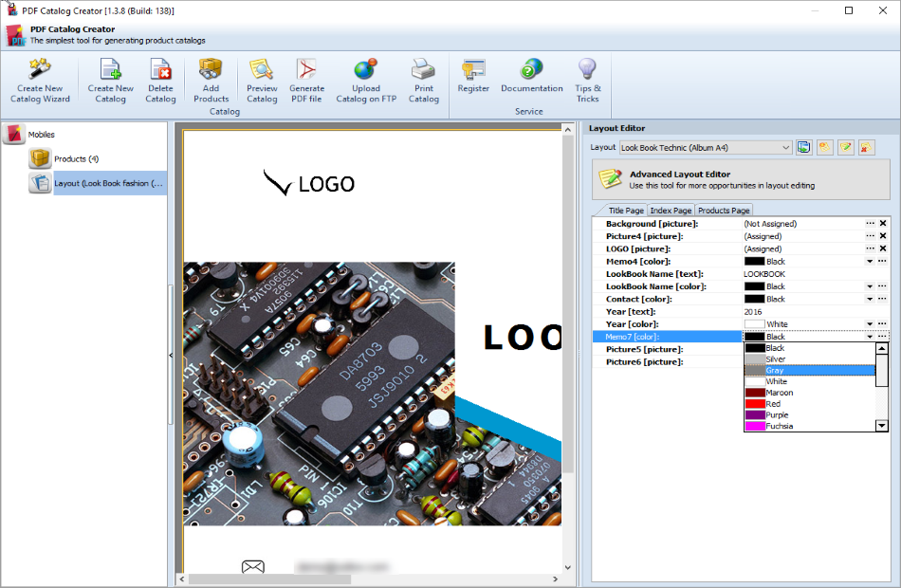This screenshot has width=901, height=588.
Task: Browse for Picture4 [picture] via ellipsis
Action: pyautogui.click(x=871, y=235)
